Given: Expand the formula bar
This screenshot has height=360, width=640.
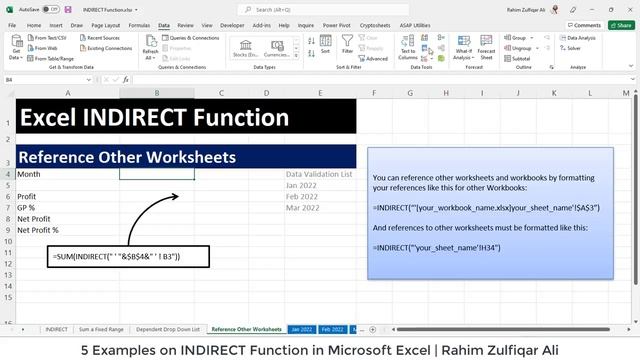Looking at the screenshot, I should [633, 80].
